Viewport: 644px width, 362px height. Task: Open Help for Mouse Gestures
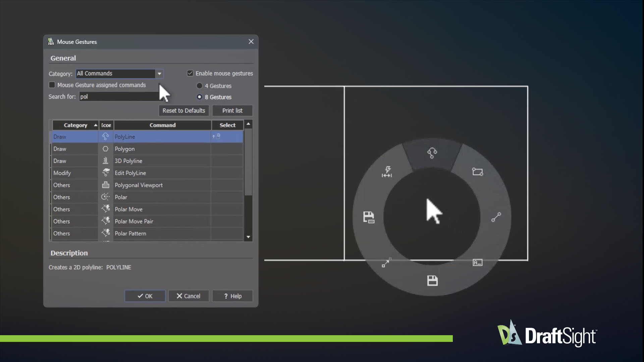232,296
